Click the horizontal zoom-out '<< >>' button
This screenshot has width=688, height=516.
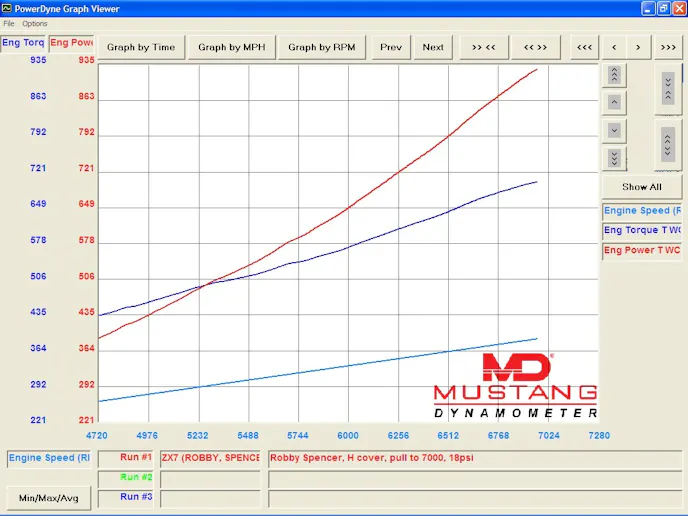(535, 47)
